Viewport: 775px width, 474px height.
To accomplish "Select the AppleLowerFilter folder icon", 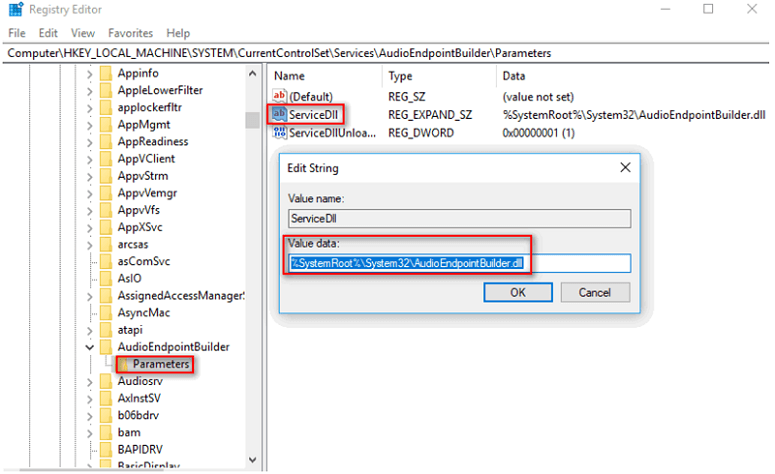I will (106, 90).
